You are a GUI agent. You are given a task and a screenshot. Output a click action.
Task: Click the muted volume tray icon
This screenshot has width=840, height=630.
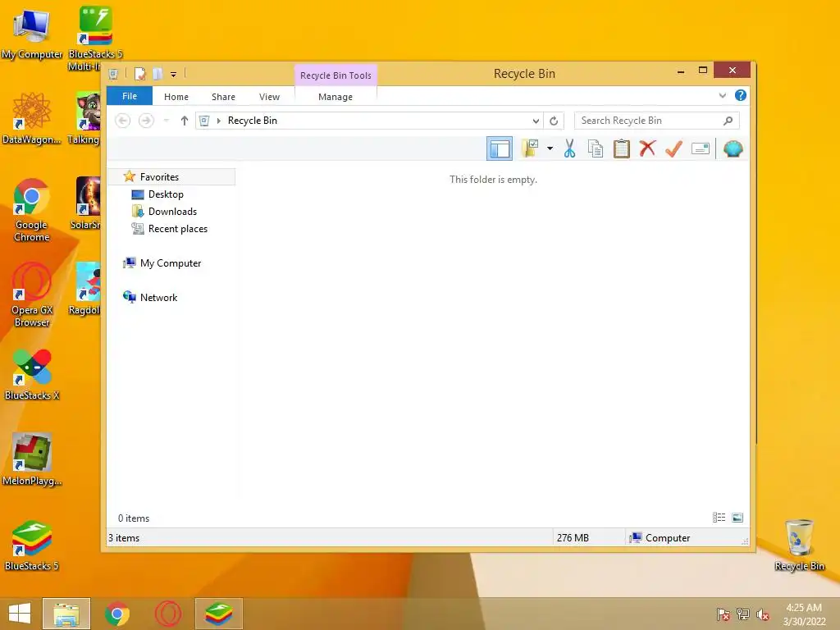(763, 614)
